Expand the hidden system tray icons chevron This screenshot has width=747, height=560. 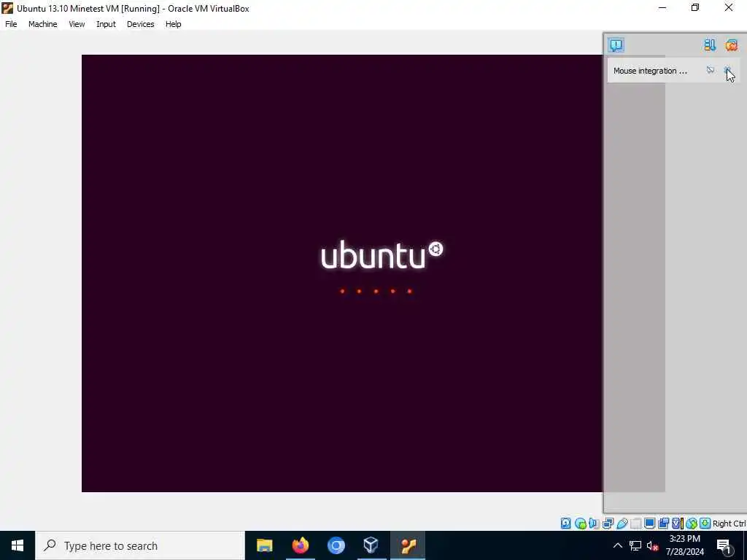pyautogui.click(x=617, y=545)
